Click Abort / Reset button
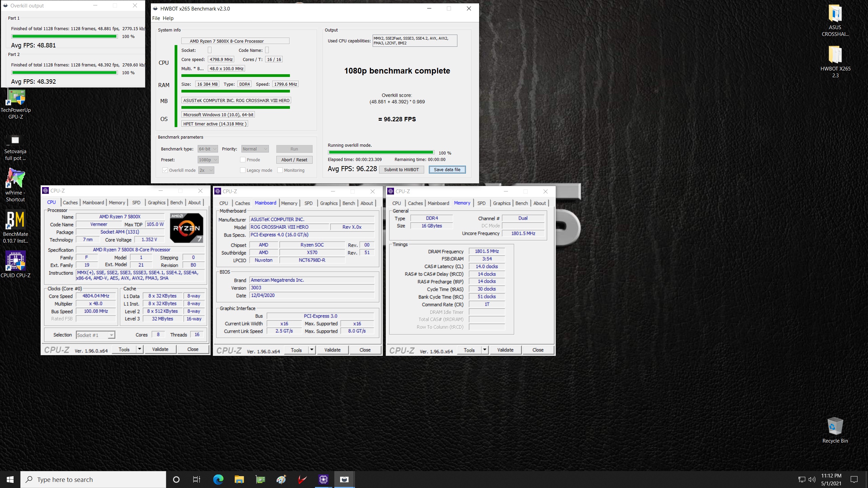Image resolution: width=868 pixels, height=488 pixels. point(294,160)
